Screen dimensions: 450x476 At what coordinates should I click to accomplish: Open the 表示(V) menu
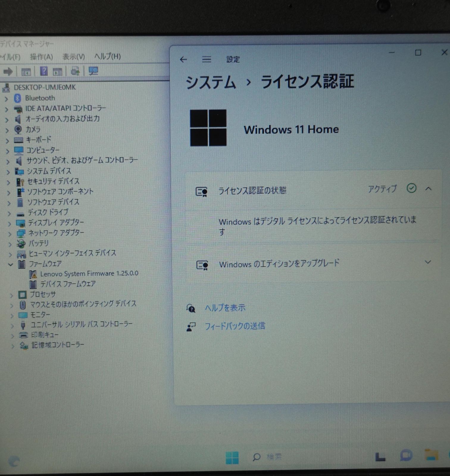click(x=74, y=57)
